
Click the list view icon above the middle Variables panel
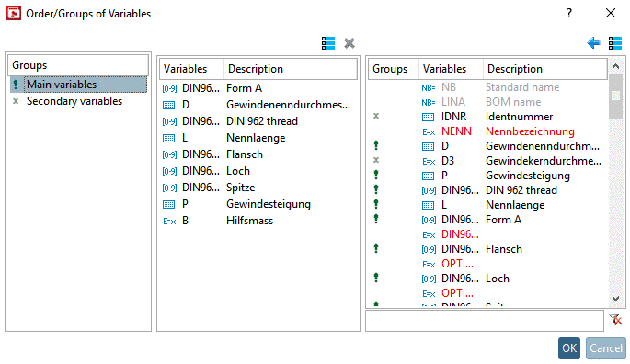pyautogui.click(x=327, y=43)
